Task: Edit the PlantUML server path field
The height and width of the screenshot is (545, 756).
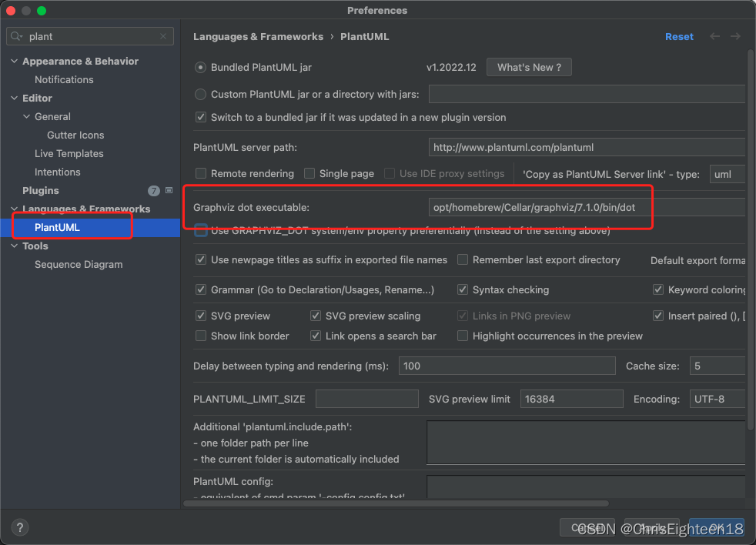Action: click(x=587, y=147)
